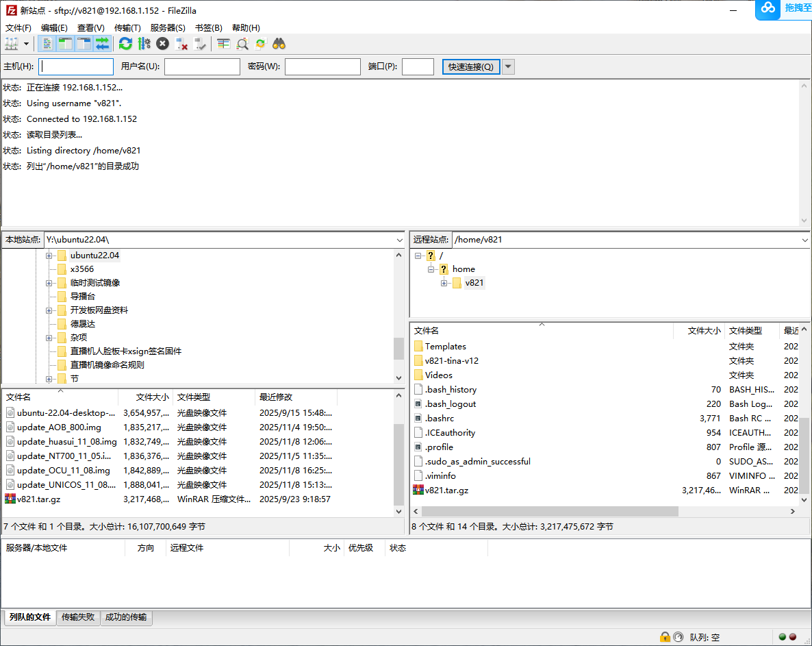Collapse the home node in remote tree
The width and height of the screenshot is (812, 646).
pos(431,269)
